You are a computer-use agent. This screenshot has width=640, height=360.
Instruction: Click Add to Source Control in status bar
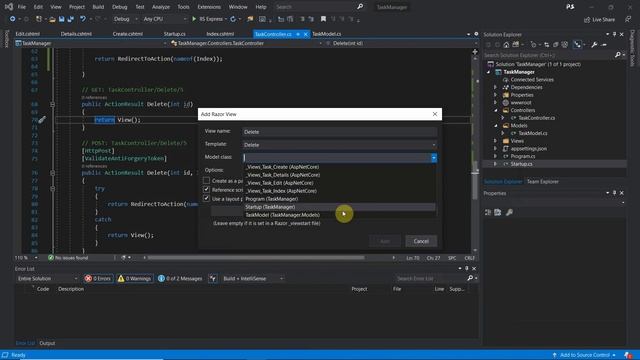click(584, 355)
